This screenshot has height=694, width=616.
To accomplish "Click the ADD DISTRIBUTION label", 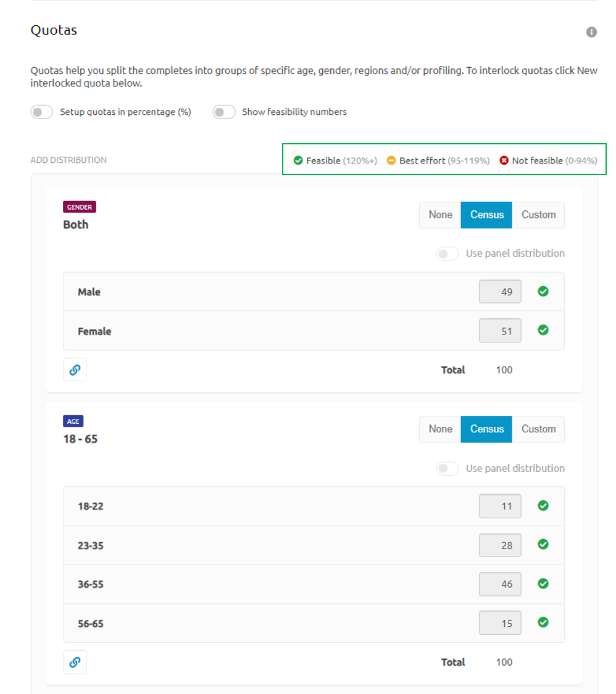I will [x=69, y=160].
